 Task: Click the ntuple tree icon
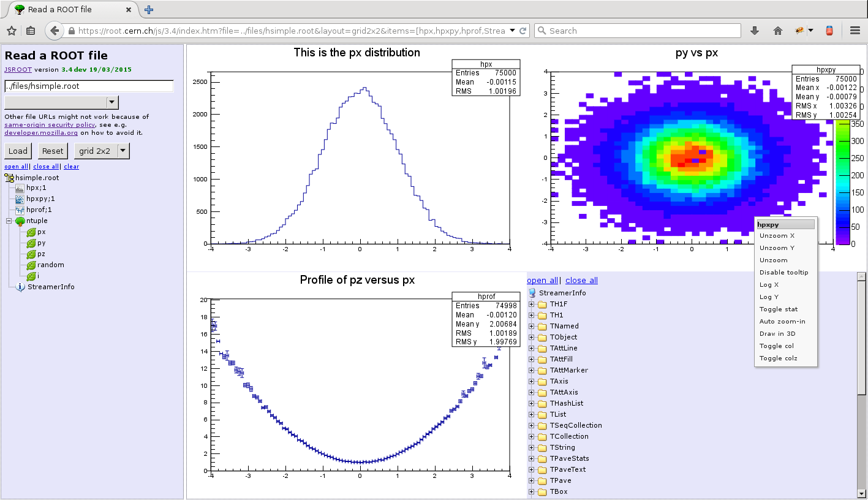(x=20, y=221)
